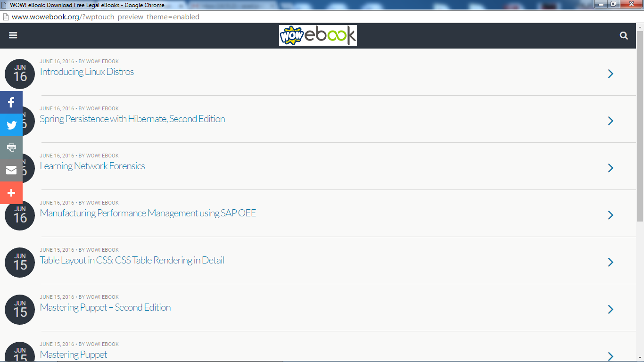This screenshot has width=644, height=362.
Task: Click the Jun 16 date badge for Introducing Linux Distros
Action: click(x=20, y=74)
